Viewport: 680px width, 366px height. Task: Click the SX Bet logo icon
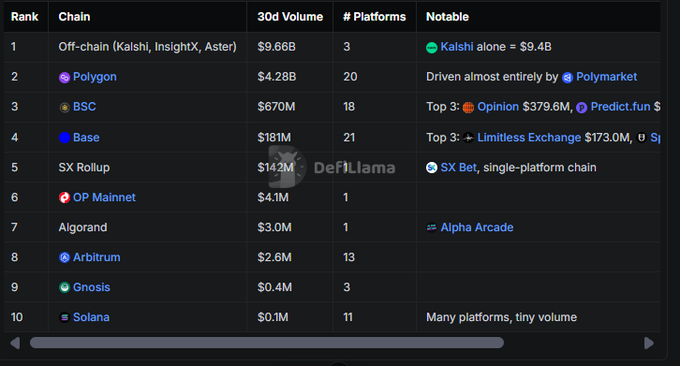coord(432,168)
